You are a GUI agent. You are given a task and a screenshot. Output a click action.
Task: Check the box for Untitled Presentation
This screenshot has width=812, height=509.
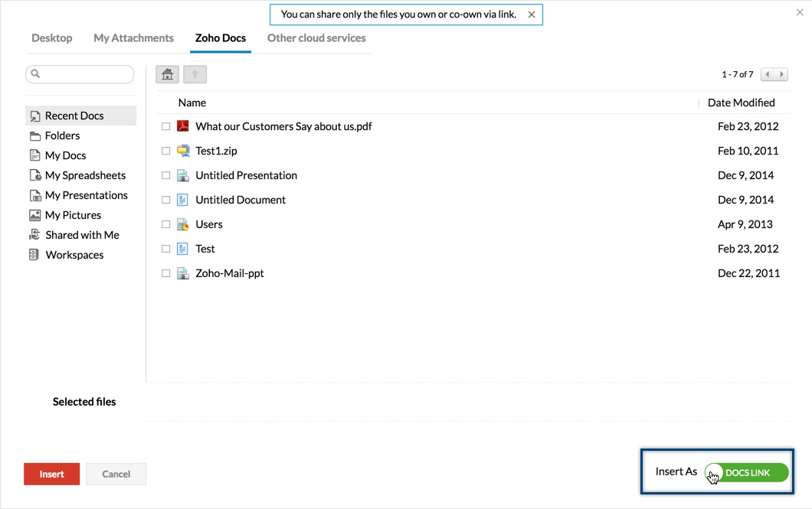pyautogui.click(x=165, y=175)
